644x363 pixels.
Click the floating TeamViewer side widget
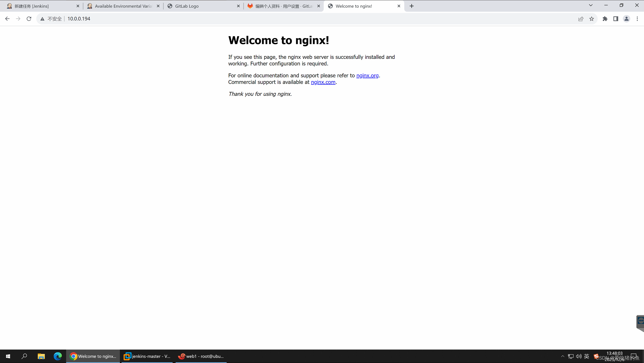coord(640,323)
